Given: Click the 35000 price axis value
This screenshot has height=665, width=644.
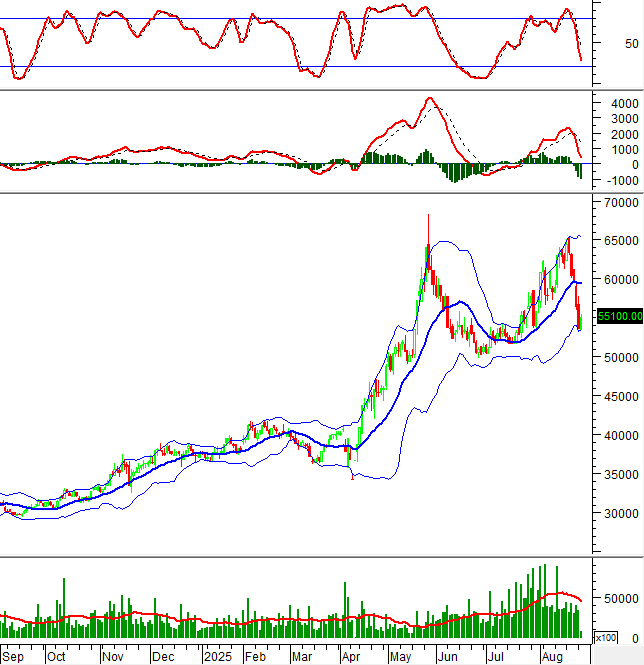Looking at the screenshot, I should coord(622,475).
